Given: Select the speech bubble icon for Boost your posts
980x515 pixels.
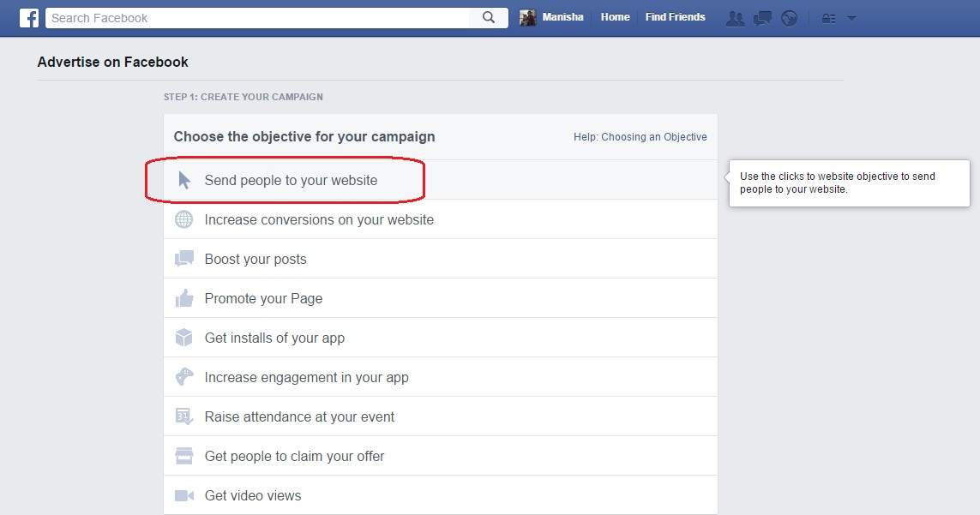Looking at the screenshot, I should click(x=184, y=258).
